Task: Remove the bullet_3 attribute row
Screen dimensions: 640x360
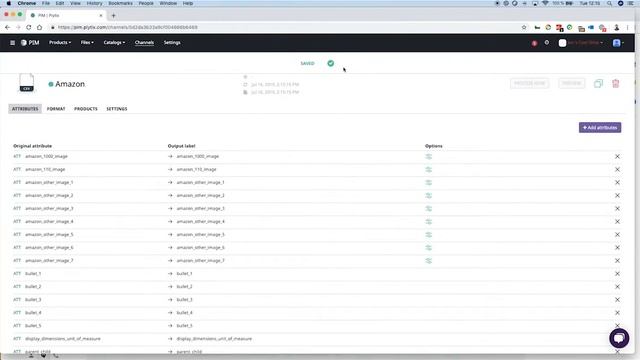Action: point(617,300)
